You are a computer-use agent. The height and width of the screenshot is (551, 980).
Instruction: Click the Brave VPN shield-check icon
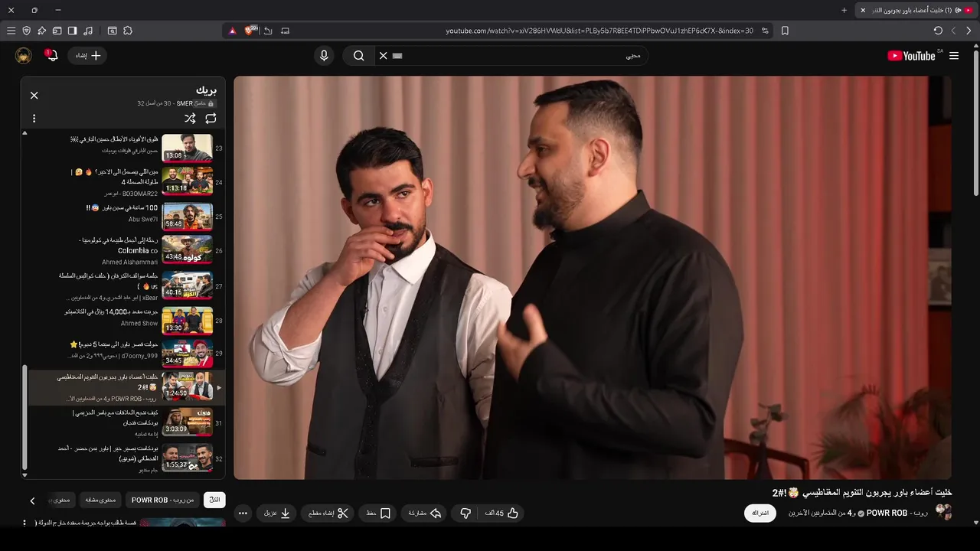[27, 31]
